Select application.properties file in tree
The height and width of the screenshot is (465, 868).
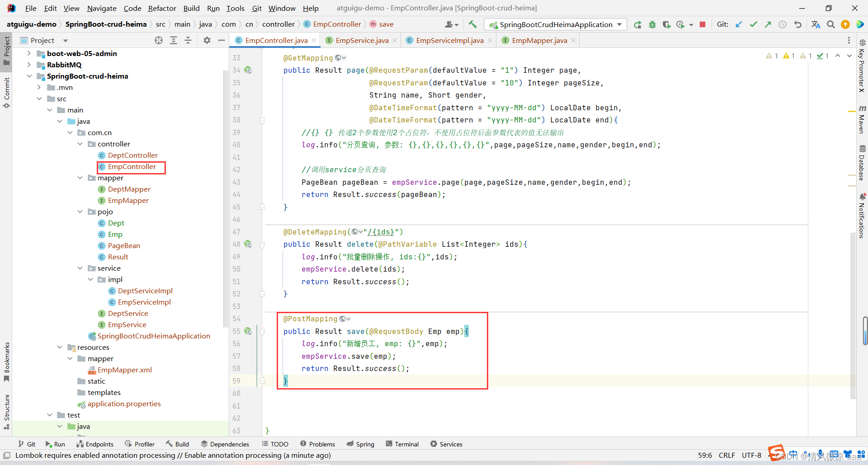pos(124,404)
